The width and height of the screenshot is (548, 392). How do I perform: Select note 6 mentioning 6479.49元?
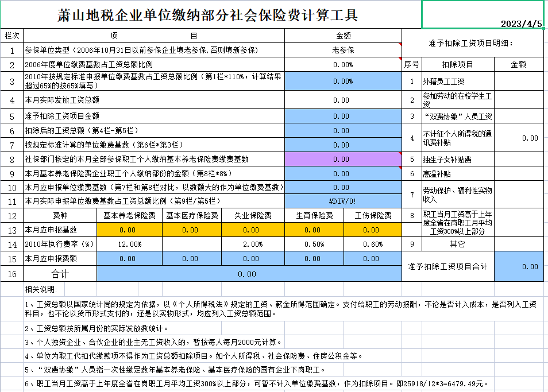click(x=257, y=383)
